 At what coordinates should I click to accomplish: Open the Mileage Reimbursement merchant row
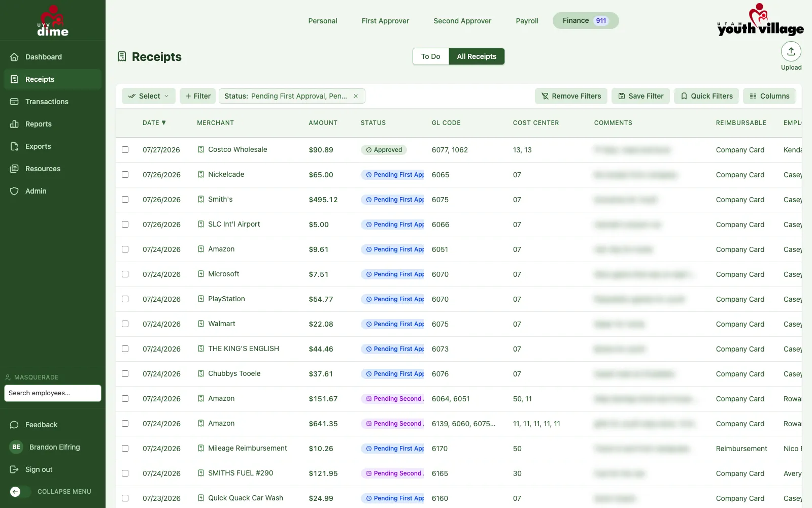coord(247,448)
